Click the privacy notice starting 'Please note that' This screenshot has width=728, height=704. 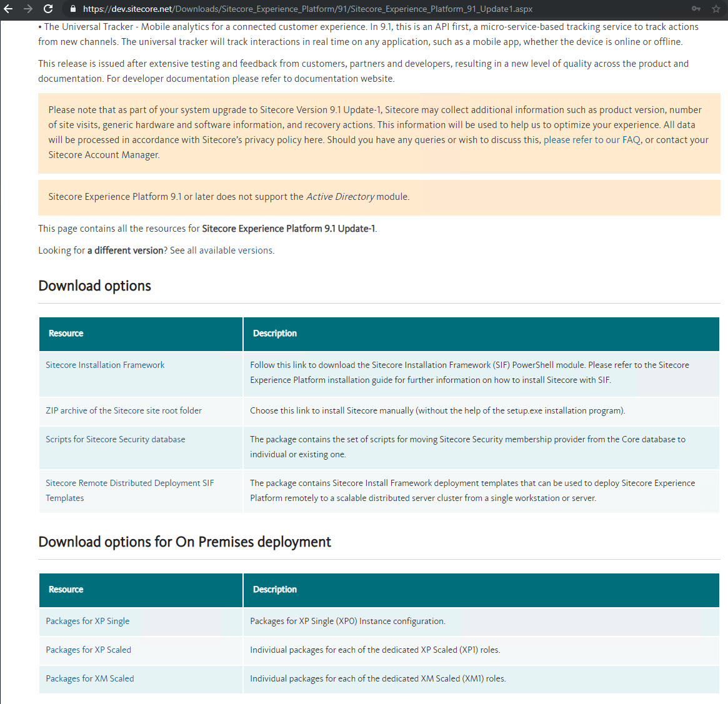tap(379, 132)
